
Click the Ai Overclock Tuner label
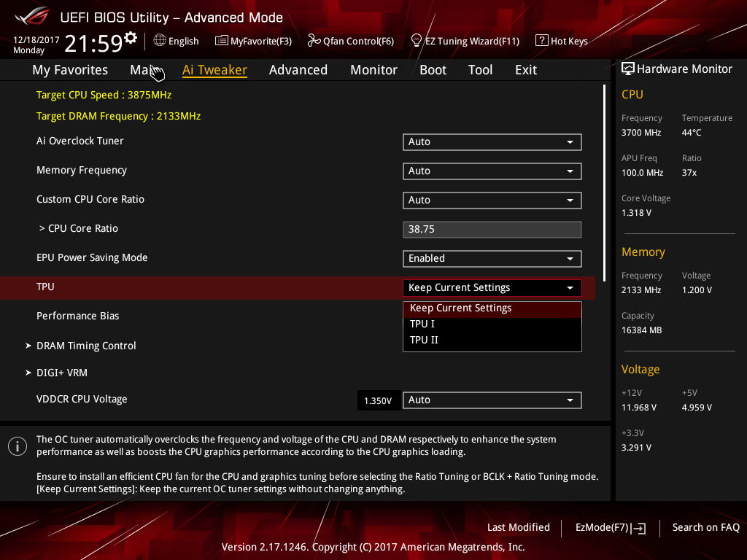[x=80, y=141]
